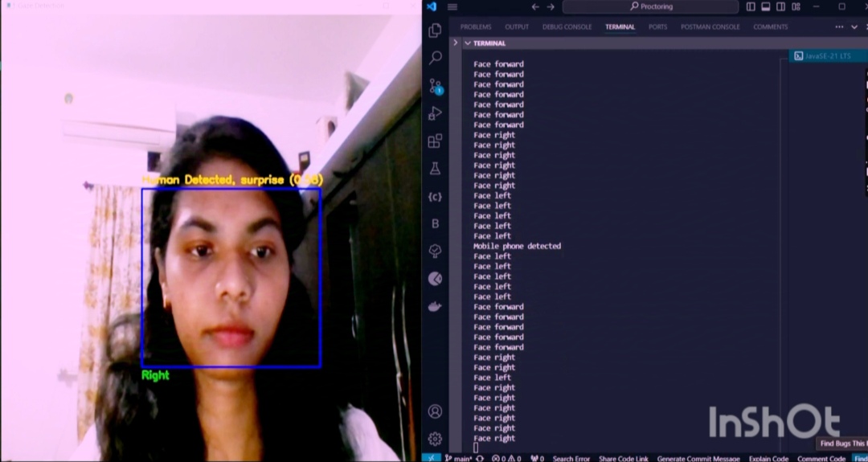Switch to the DEBUG CONSOLE tab

[x=567, y=27]
